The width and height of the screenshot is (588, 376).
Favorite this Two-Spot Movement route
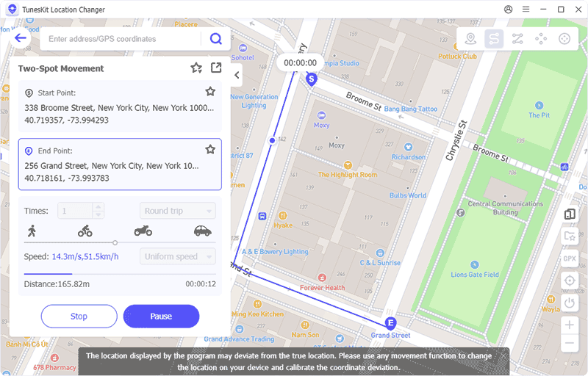click(x=196, y=68)
